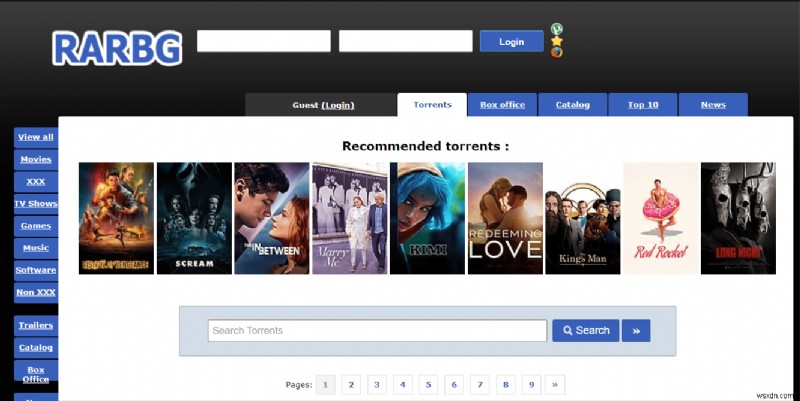Expand advanced search with the » button
800x401 pixels.
tap(636, 331)
